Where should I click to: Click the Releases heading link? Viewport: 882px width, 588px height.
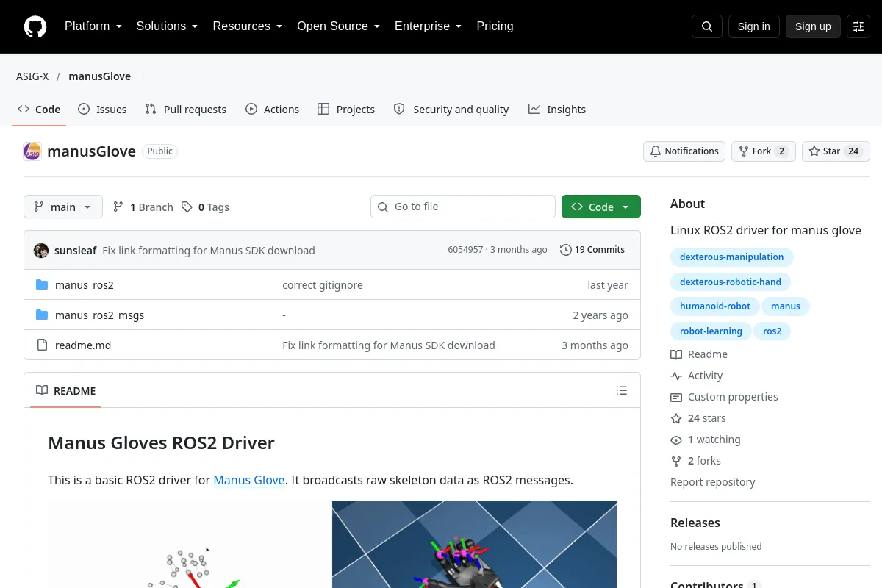[695, 523]
